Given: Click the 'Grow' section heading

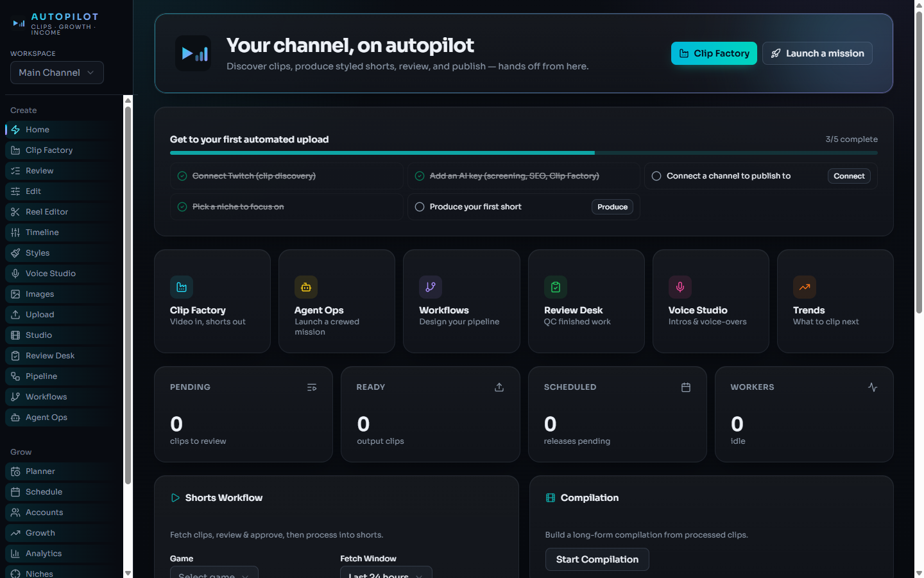Looking at the screenshot, I should pyautogui.click(x=21, y=452).
